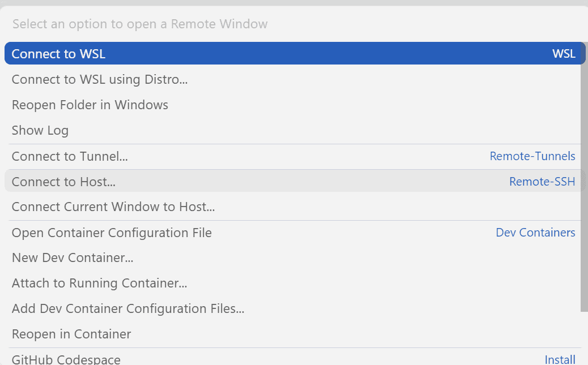Select "Reopen in Container"
588x365 pixels.
point(71,334)
